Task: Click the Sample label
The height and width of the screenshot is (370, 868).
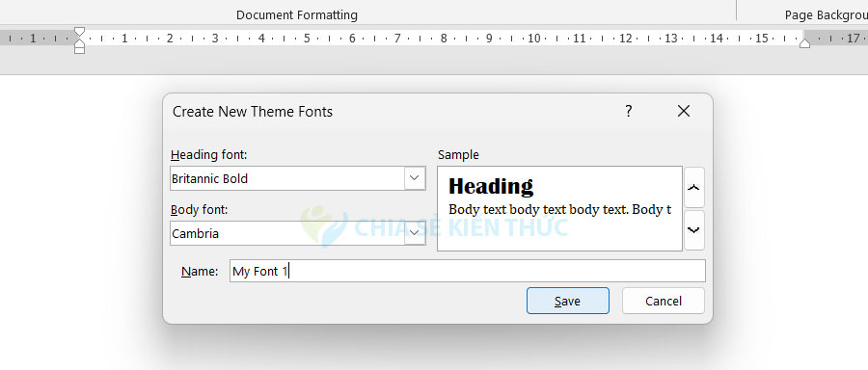Action: point(458,155)
